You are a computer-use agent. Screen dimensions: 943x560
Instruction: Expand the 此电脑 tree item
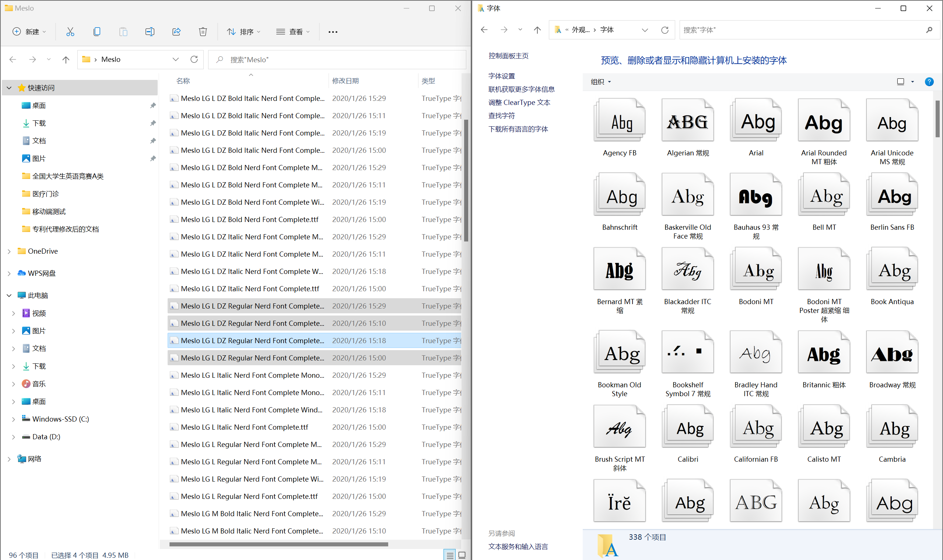coord(9,295)
